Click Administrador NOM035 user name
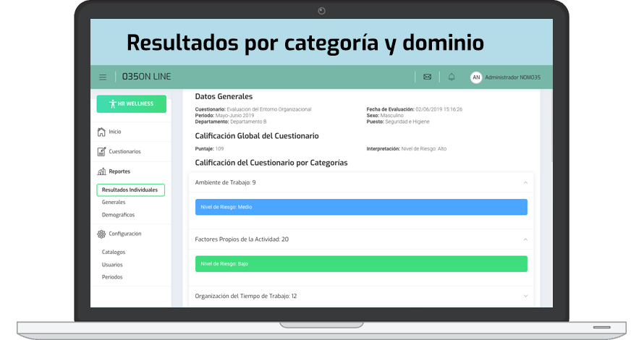Image resolution: width=644 pixels, height=340 pixels. pyautogui.click(x=512, y=77)
